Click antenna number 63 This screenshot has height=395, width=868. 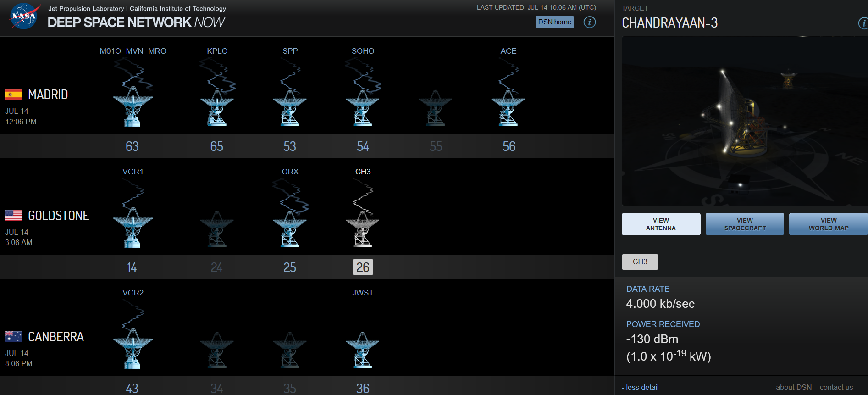(133, 146)
